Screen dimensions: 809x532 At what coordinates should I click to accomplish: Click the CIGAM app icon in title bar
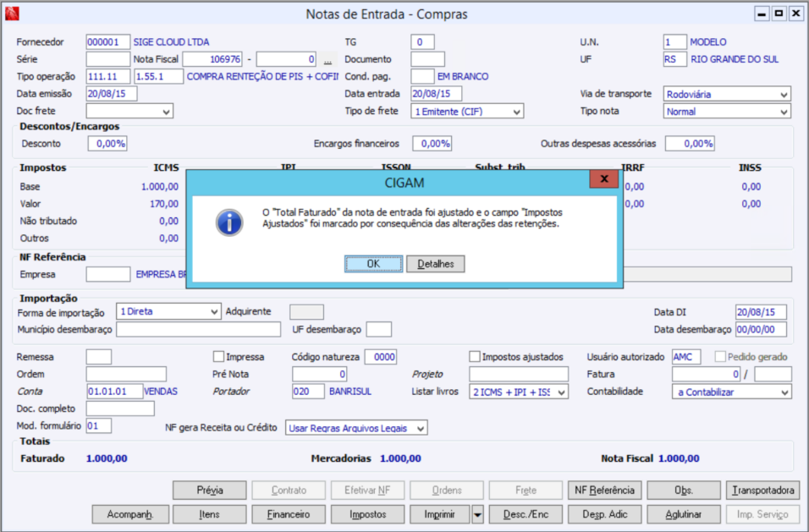(x=12, y=14)
